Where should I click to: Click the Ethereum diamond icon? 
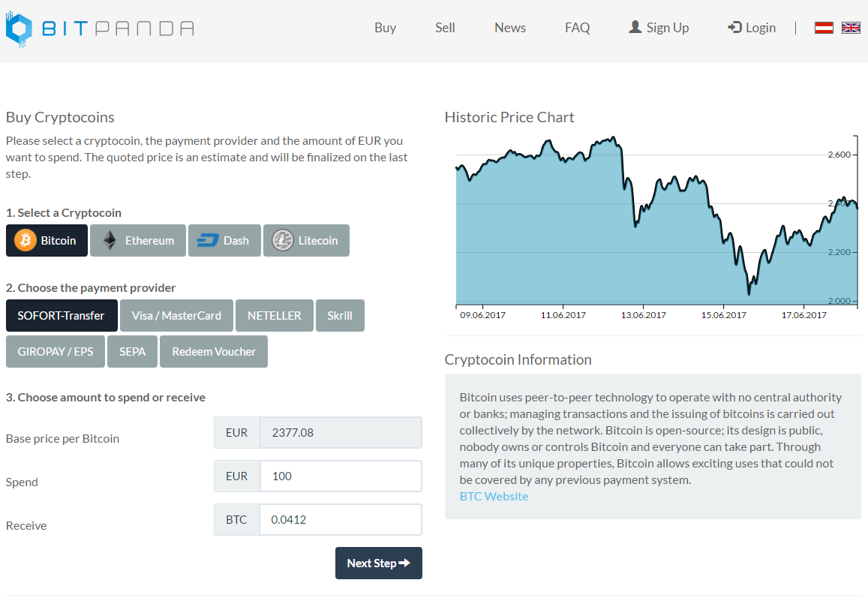(110, 240)
